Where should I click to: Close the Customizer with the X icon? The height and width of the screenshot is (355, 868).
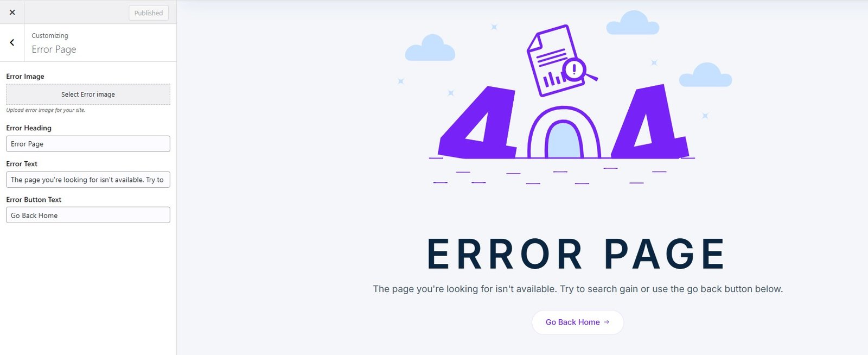12,12
